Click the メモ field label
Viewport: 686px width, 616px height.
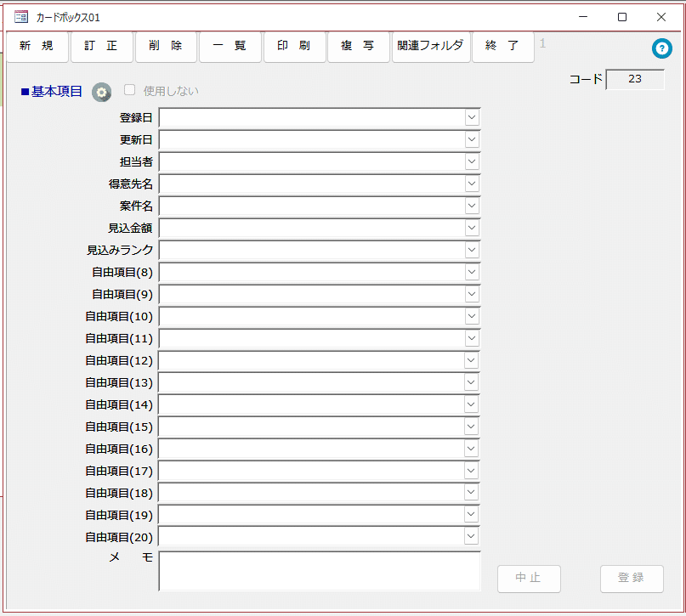pos(131,557)
